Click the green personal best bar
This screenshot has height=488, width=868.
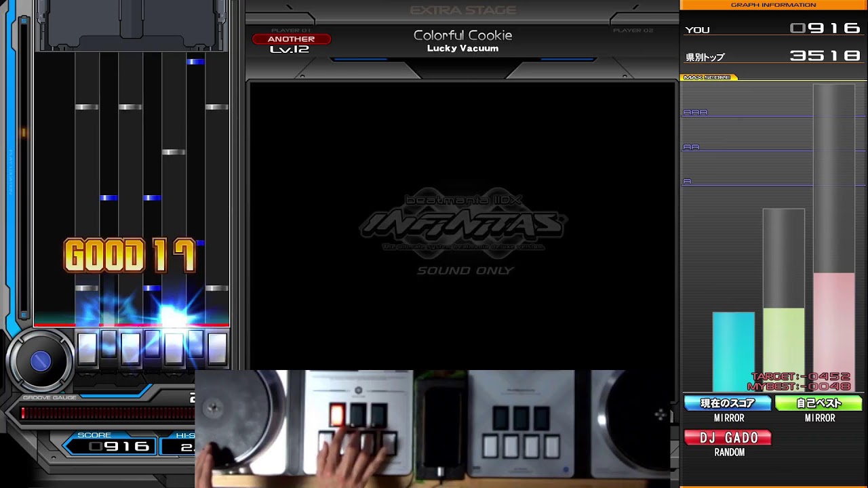(783, 350)
